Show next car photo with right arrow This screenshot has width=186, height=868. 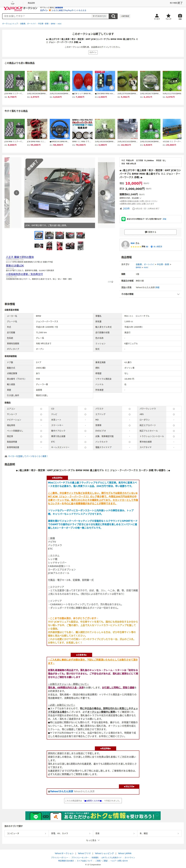103,193
